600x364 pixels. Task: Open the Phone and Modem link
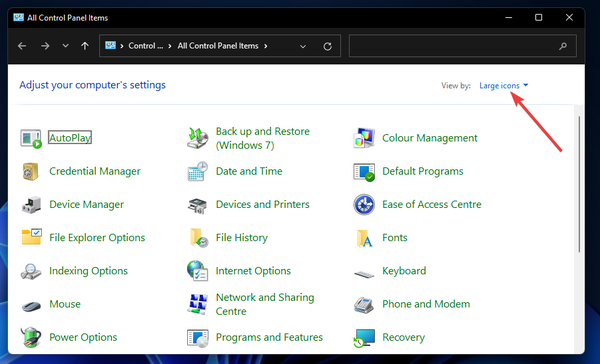(426, 304)
